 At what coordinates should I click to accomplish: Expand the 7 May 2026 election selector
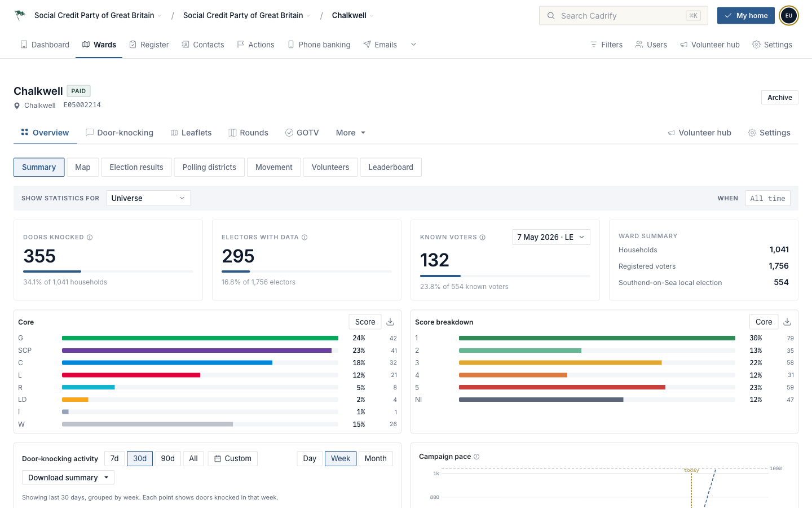click(x=551, y=237)
